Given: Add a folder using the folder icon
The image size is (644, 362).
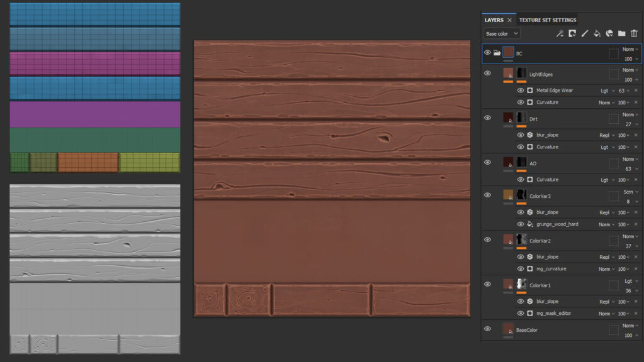Looking at the screenshot, I should click(x=622, y=34).
